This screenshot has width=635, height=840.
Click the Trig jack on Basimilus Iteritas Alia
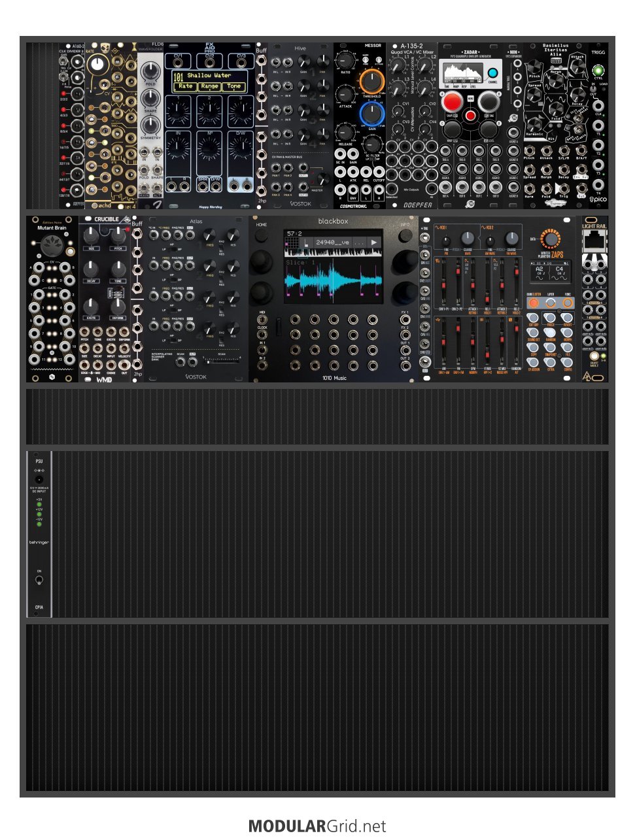pyautogui.click(x=563, y=188)
